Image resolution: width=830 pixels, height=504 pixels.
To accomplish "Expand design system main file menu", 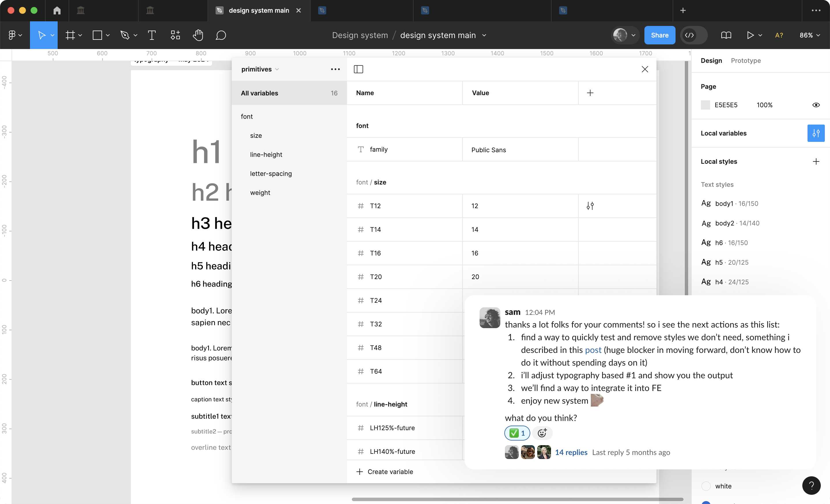I will (484, 35).
